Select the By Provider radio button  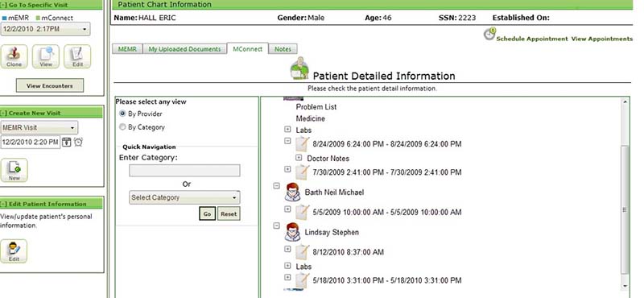(x=122, y=114)
